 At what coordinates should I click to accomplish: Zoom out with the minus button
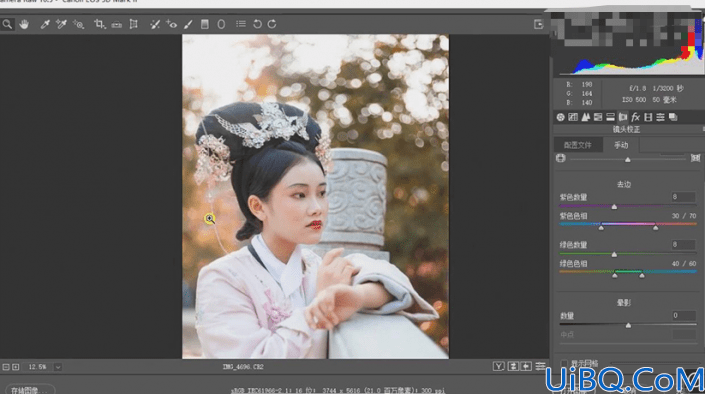pyautogui.click(x=6, y=367)
